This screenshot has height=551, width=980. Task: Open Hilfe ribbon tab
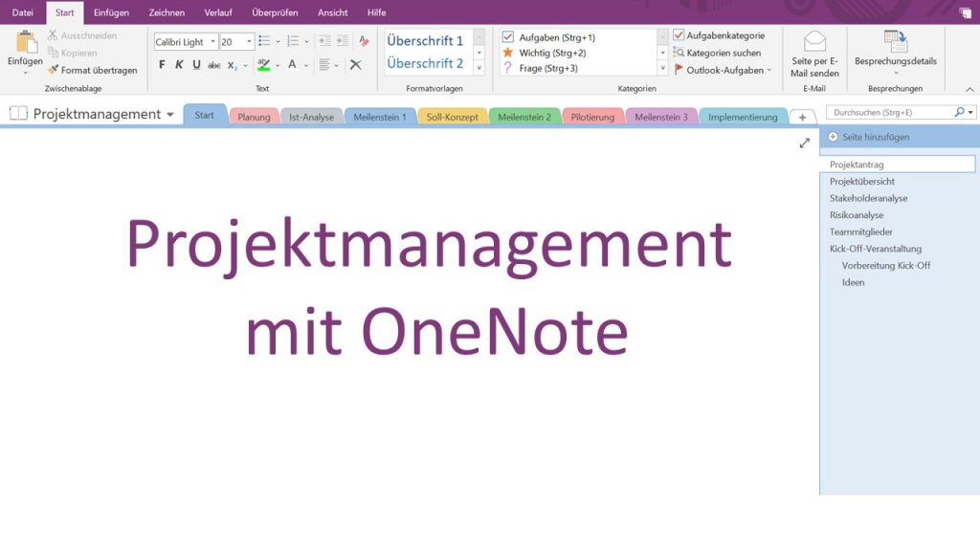pos(376,12)
